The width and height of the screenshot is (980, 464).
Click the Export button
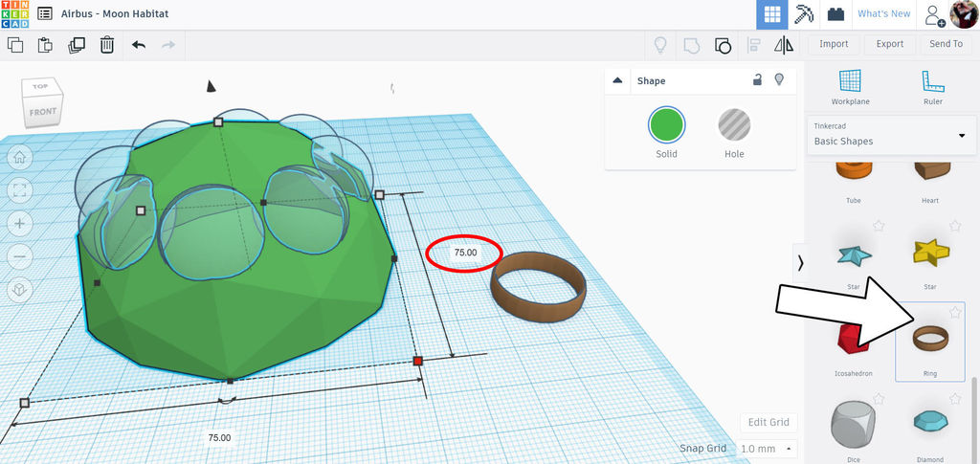[x=889, y=44]
